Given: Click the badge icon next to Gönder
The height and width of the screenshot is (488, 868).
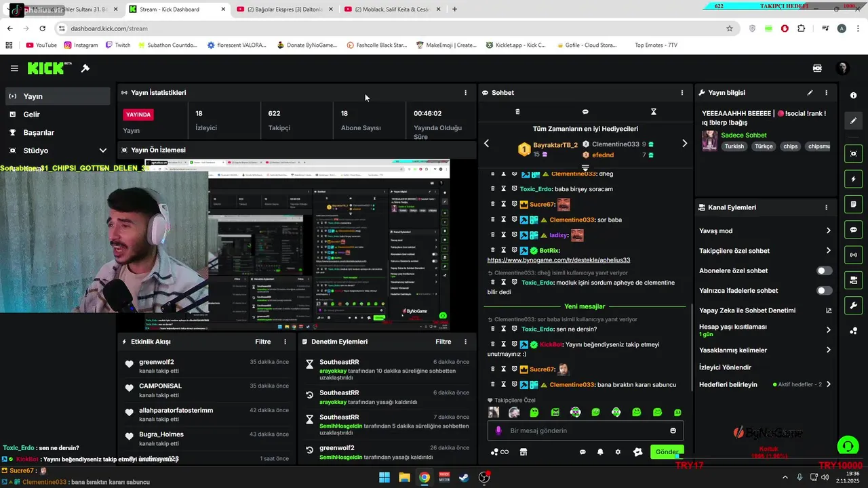Looking at the screenshot, I should 637,452.
